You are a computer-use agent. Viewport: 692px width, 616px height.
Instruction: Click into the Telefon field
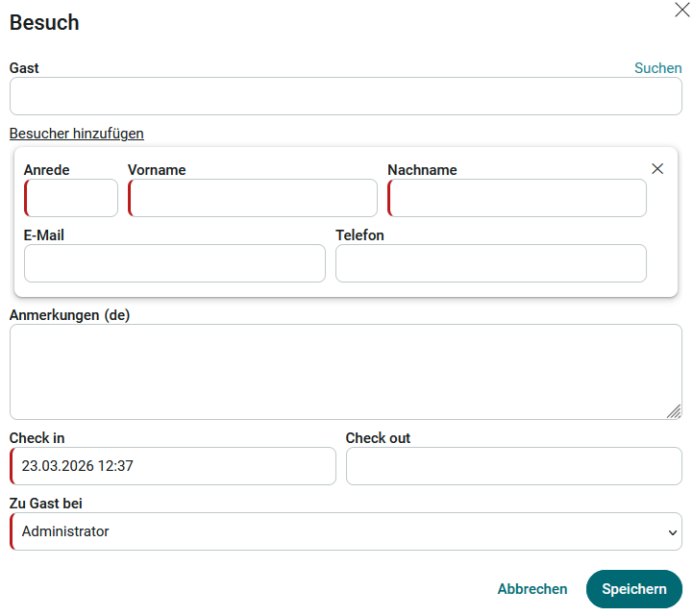pos(490,263)
